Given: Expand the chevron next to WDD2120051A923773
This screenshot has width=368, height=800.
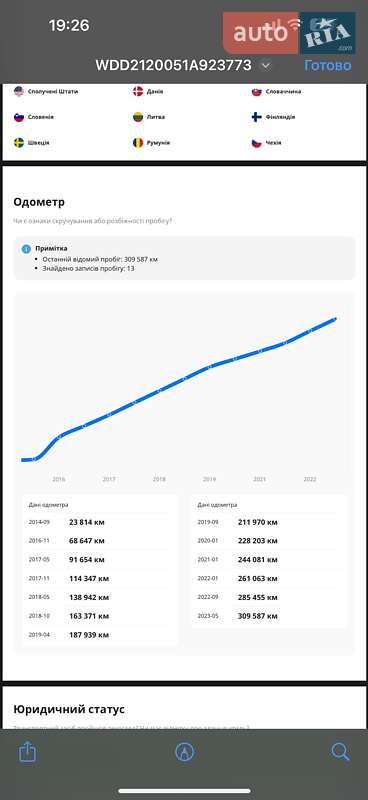Looking at the screenshot, I should 266,65.
